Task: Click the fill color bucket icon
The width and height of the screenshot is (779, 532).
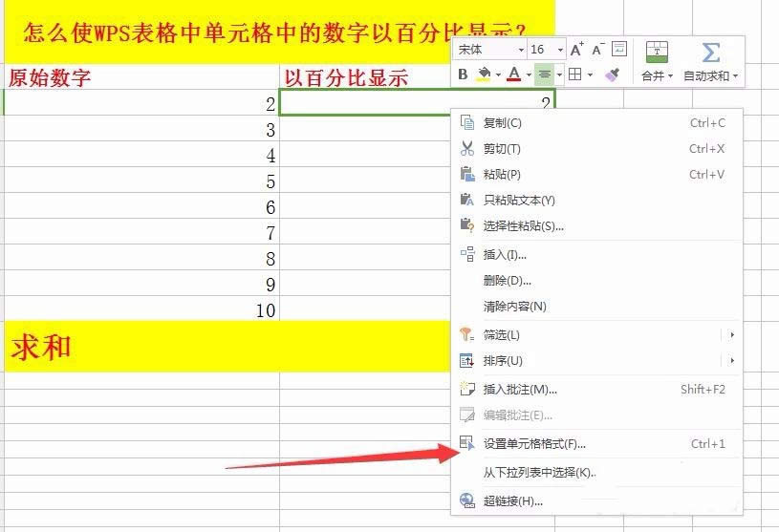Action: point(484,74)
